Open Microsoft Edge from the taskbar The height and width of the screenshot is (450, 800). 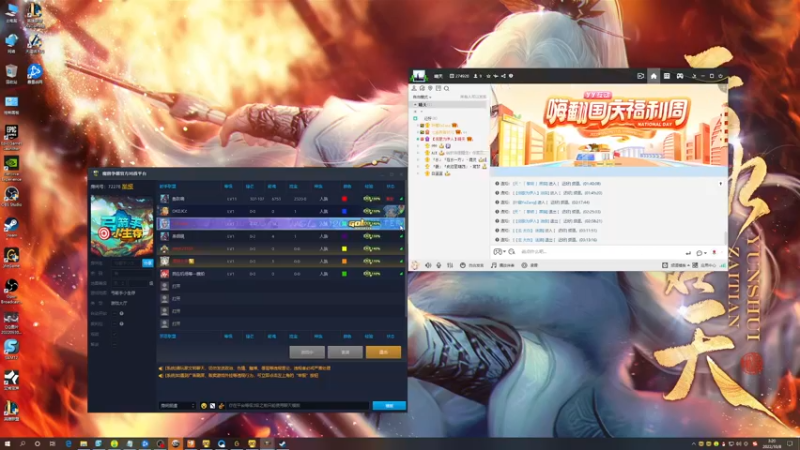(x=68, y=444)
